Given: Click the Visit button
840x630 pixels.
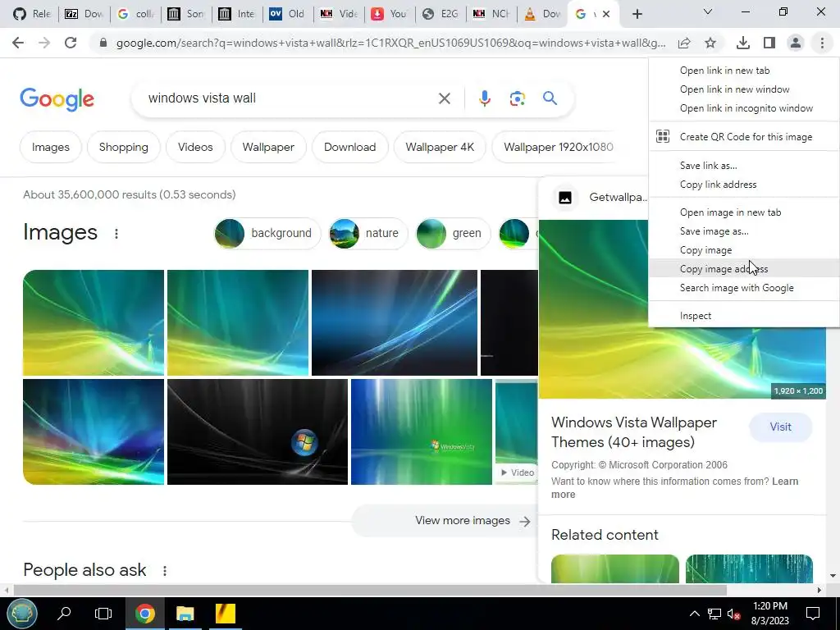Looking at the screenshot, I should (781, 427).
